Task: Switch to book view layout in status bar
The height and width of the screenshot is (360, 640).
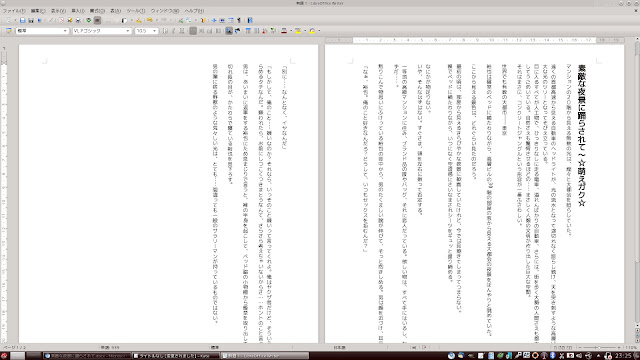Action: pyautogui.click(x=570, y=348)
